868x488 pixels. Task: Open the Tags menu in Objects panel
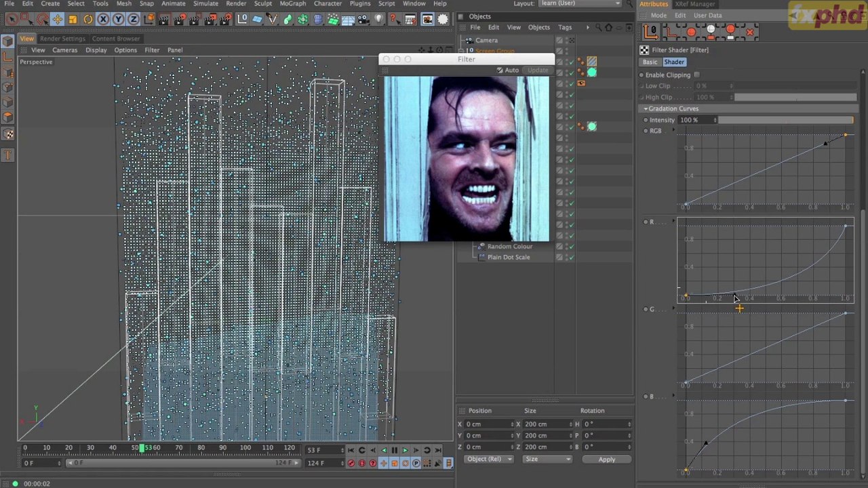tap(565, 28)
